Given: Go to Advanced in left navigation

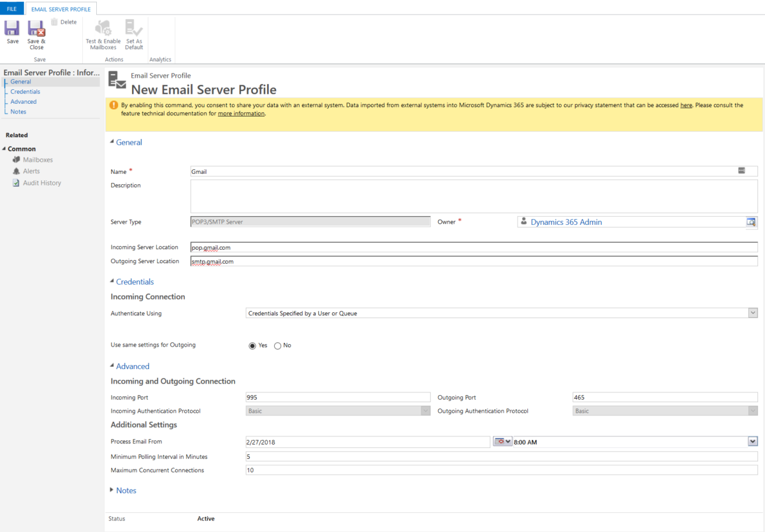Looking at the screenshot, I should pyautogui.click(x=24, y=102).
